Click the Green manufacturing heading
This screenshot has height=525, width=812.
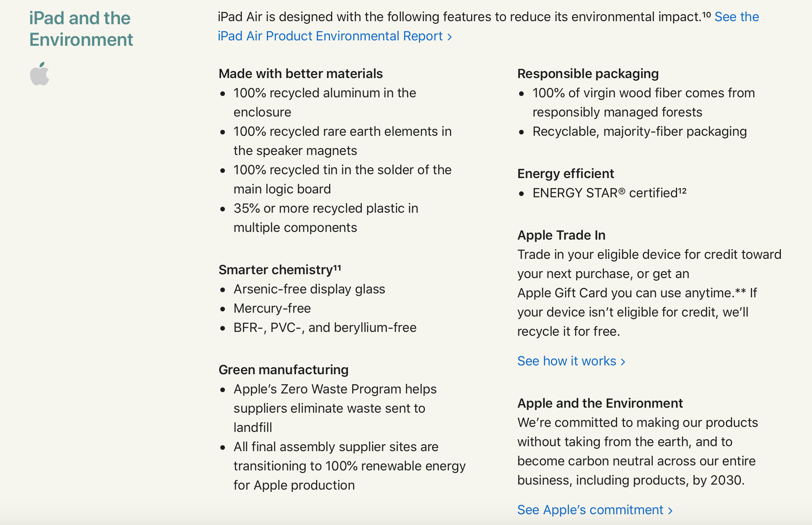coord(283,370)
